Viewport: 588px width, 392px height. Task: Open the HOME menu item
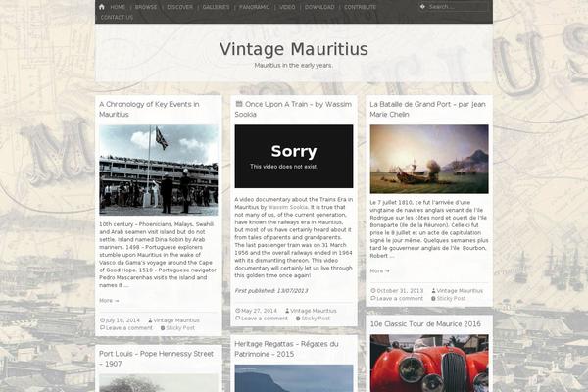pos(118,7)
